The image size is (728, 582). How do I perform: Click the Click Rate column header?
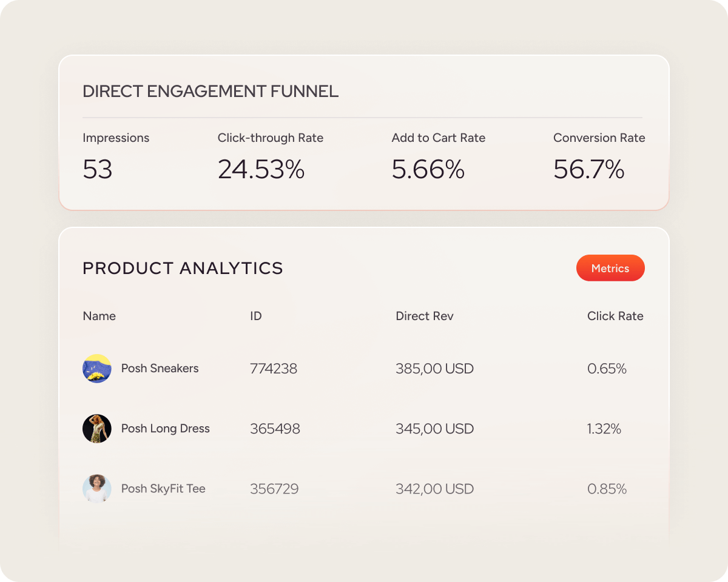[615, 316]
